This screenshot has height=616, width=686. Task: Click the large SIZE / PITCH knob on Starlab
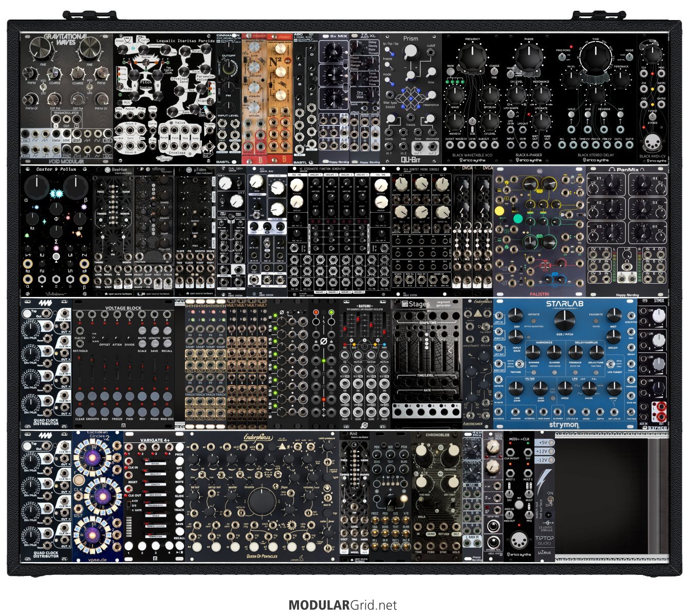(x=564, y=319)
